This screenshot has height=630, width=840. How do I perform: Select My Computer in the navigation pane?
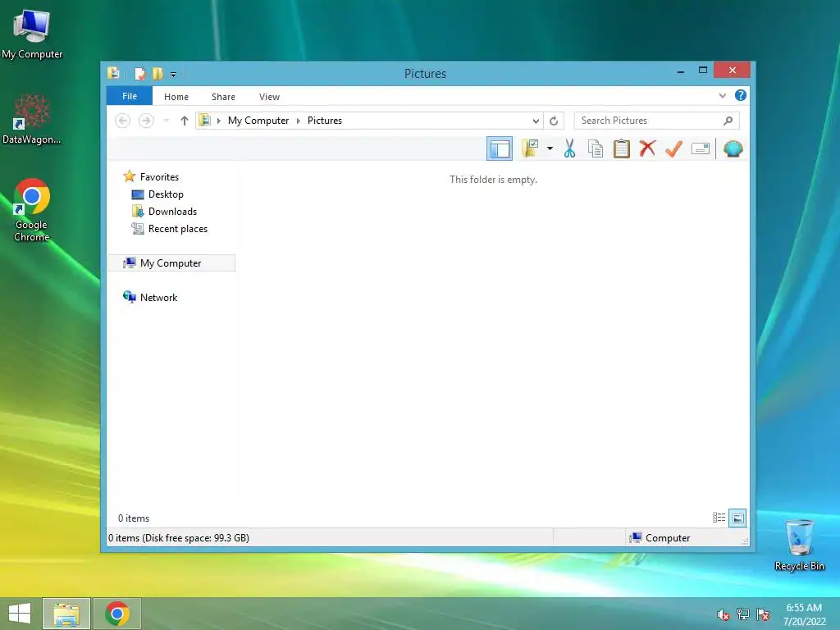171,263
